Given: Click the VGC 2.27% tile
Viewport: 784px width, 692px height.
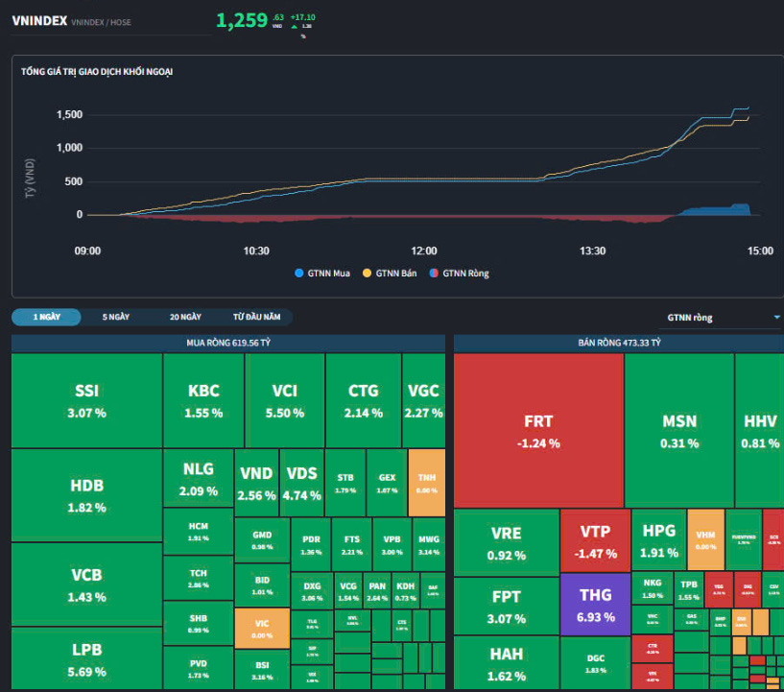Looking at the screenshot, I should point(423,400).
